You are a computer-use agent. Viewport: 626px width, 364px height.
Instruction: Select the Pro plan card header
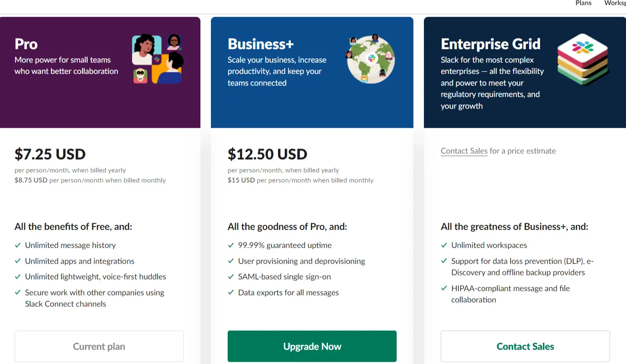[101, 72]
